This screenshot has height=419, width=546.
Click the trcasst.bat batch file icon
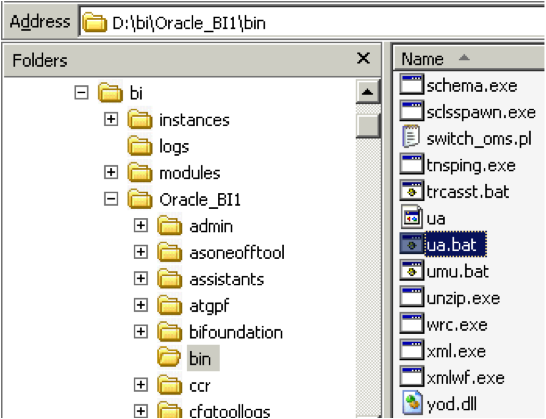pyautogui.click(x=412, y=192)
